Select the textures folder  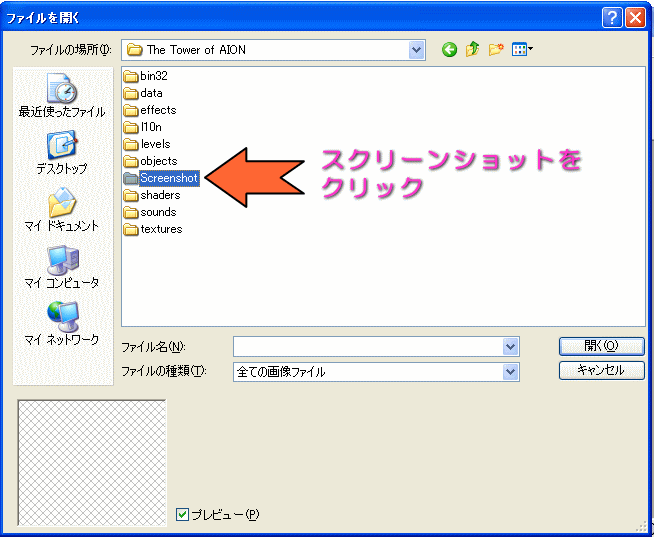[x=153, y=229]
